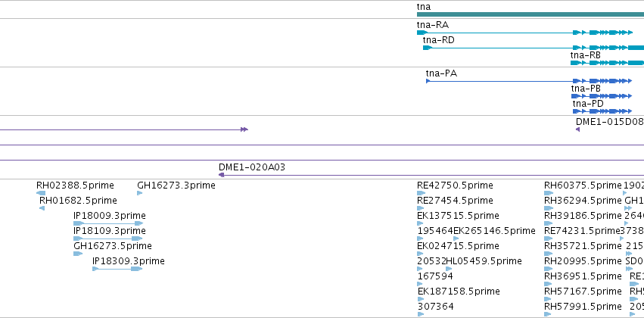Click the double-arrow purple feature end
644x318 pixels.
[244, 129]
